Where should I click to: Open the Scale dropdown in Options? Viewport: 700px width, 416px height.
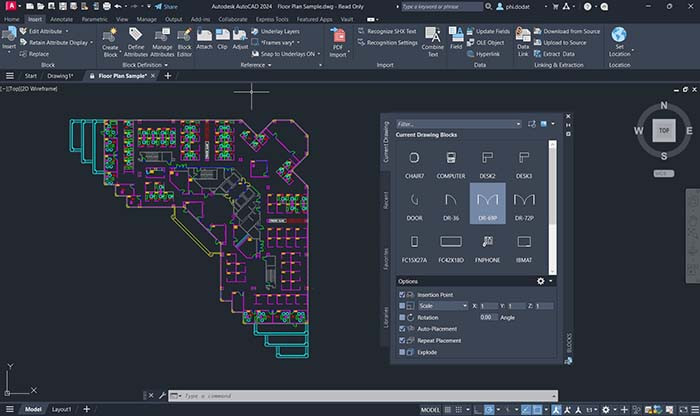pyautogui.click(x=441, y=306)
